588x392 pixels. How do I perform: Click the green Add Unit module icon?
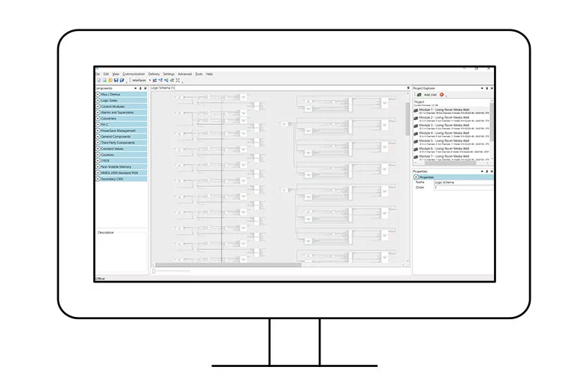click(419, 95)
